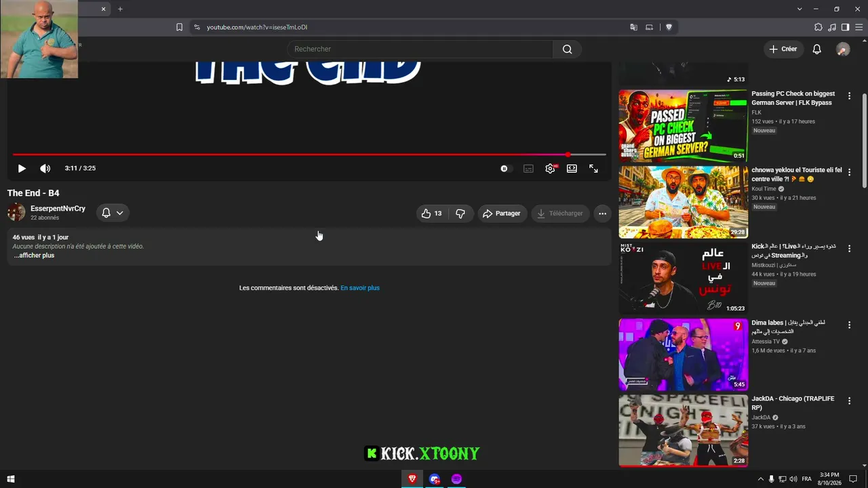Click the Attessia TV channel name
Viewport: 868px width, 488px height.
pos(766,342)
